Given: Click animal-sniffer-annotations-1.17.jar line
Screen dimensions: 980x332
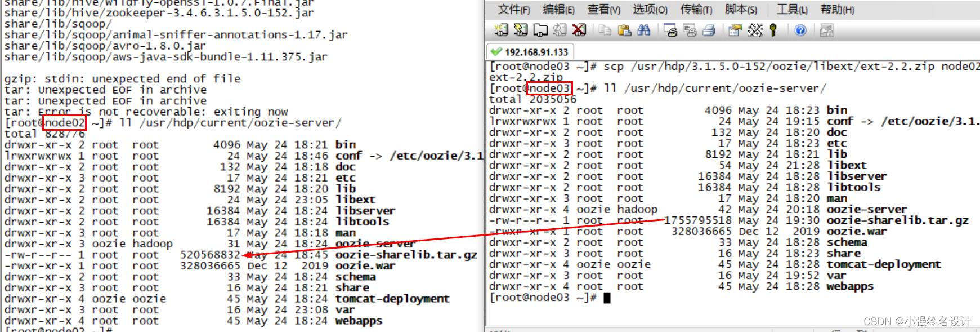Looking at the screenshot, I should (176, 35).
